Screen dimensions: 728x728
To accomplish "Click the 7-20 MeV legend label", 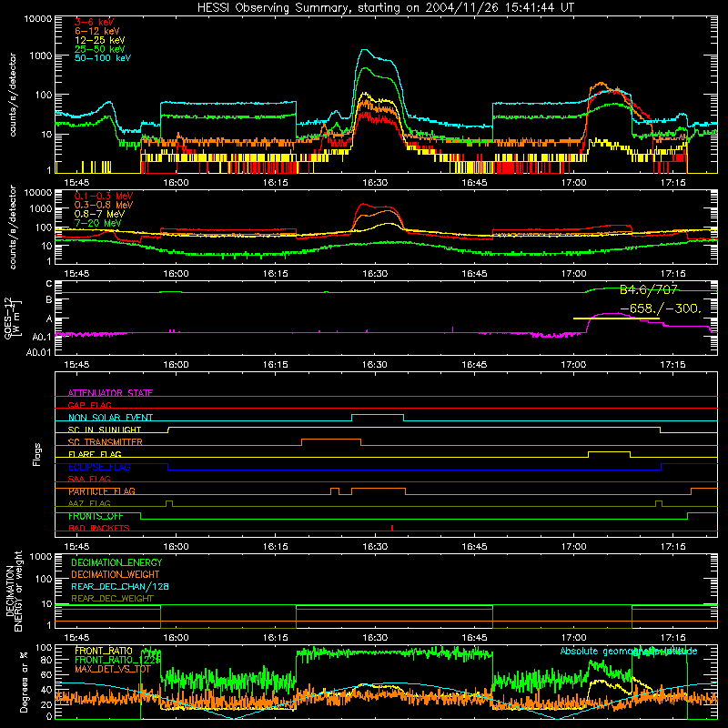I will (97, 223).
